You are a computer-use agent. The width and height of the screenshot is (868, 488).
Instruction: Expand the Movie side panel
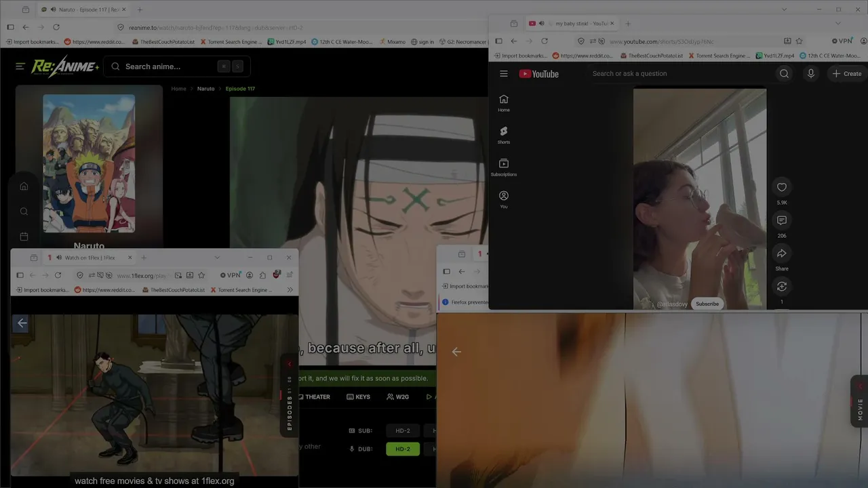860,401
